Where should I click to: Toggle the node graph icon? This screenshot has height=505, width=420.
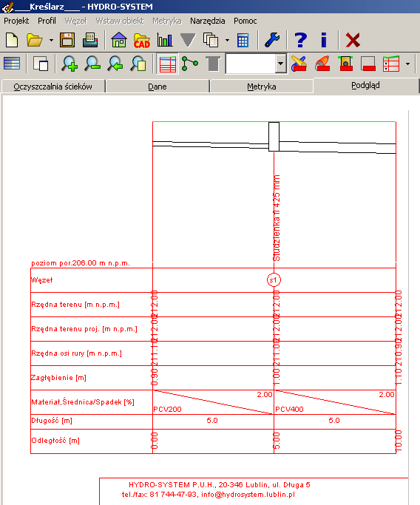click(190, 64)
